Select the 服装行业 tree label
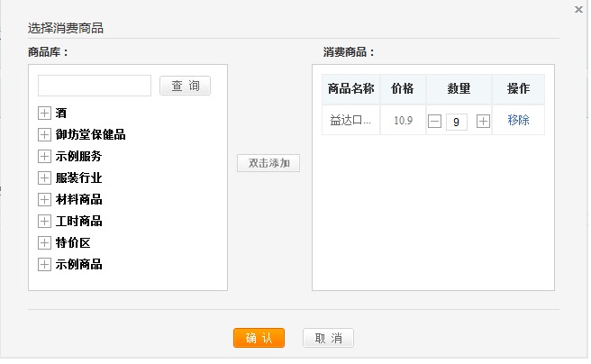This screenshot has height=364, width=591. (x=78, y=178)
